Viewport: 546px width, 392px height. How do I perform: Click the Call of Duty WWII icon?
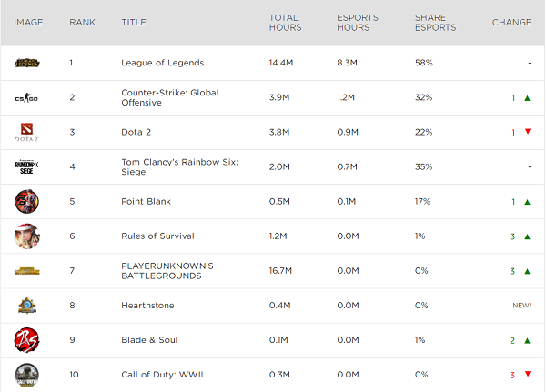[26, 375]
